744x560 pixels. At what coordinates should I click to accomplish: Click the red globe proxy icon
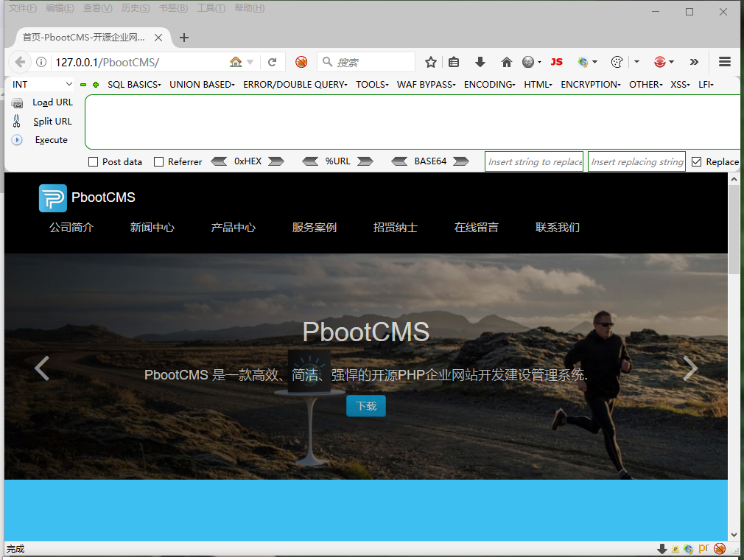[659, 62]
